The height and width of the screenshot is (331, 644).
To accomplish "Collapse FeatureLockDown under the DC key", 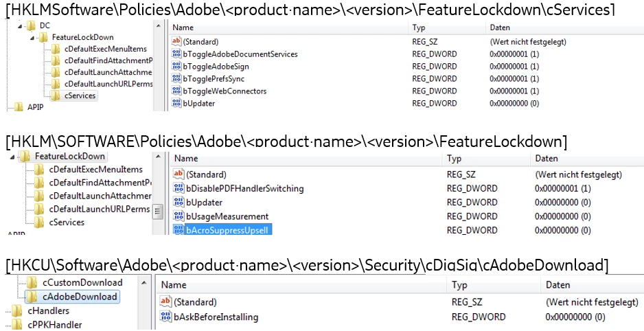I will click(x=32, y=38).
